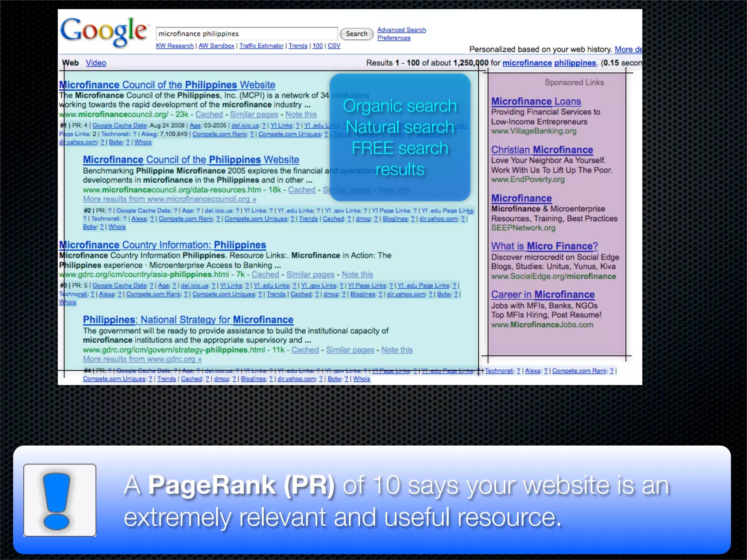Click the www.EndPoverty.org text
The height and width of the screenshot is (560, 747).
(528, 179)
